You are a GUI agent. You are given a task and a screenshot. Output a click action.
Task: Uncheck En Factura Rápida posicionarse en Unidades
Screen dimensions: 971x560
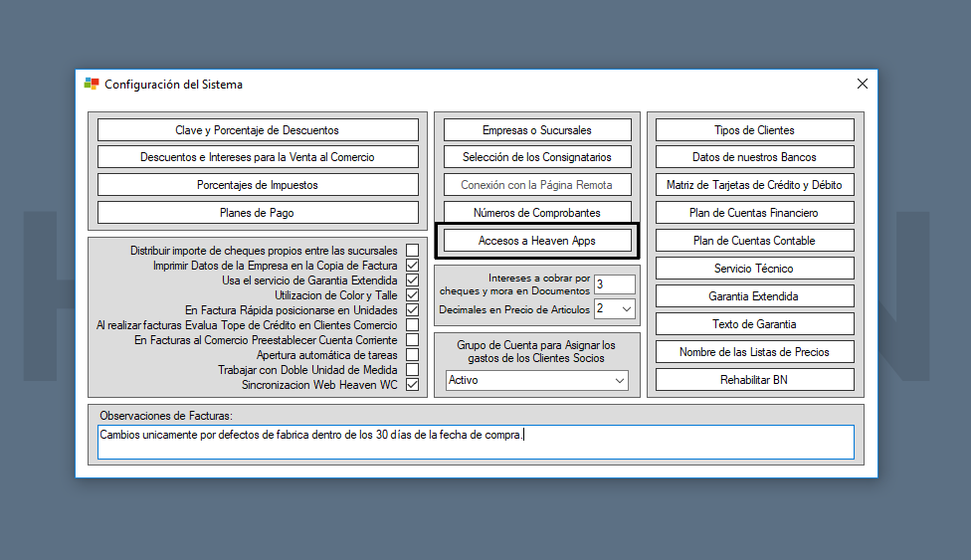(x=413, y=309)
